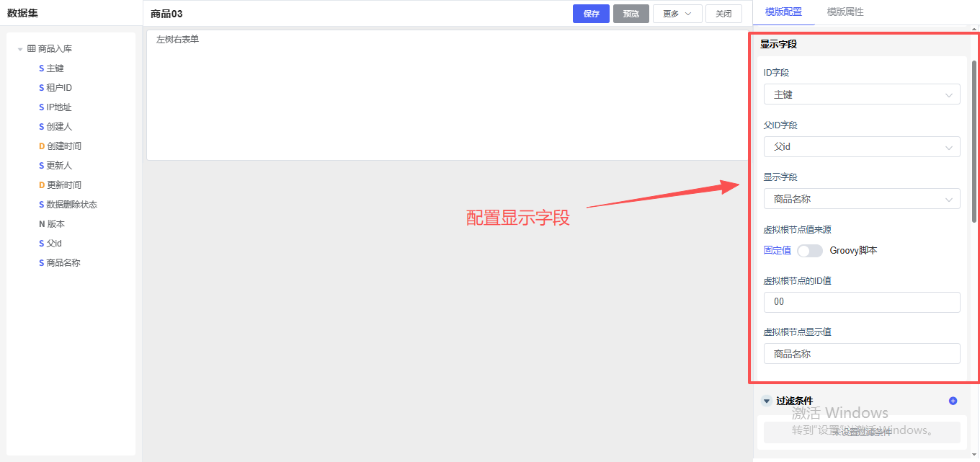This screenshot has height=462, width=980.
Task: Focus the 虚拟根节点的ID值 input field
Action: (x=861, y=302)
